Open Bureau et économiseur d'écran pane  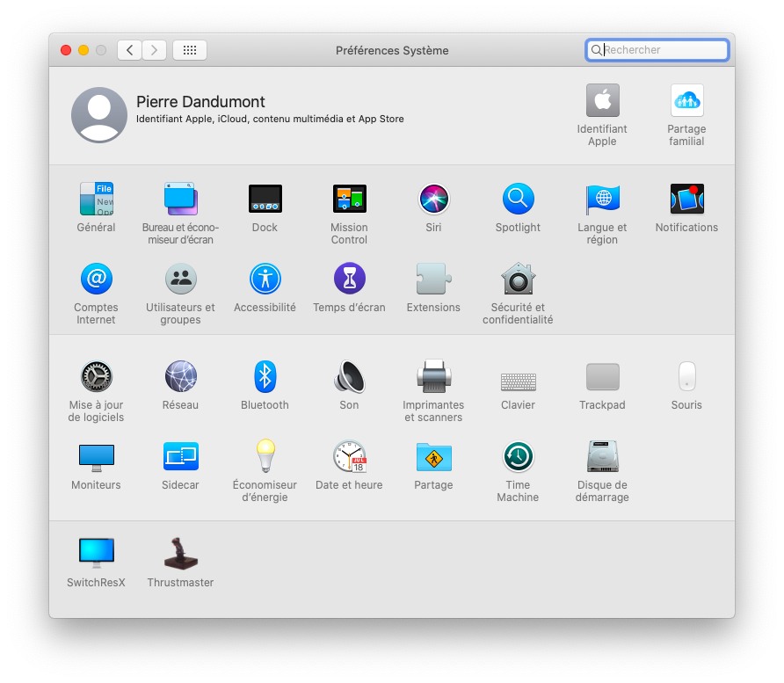181,199
